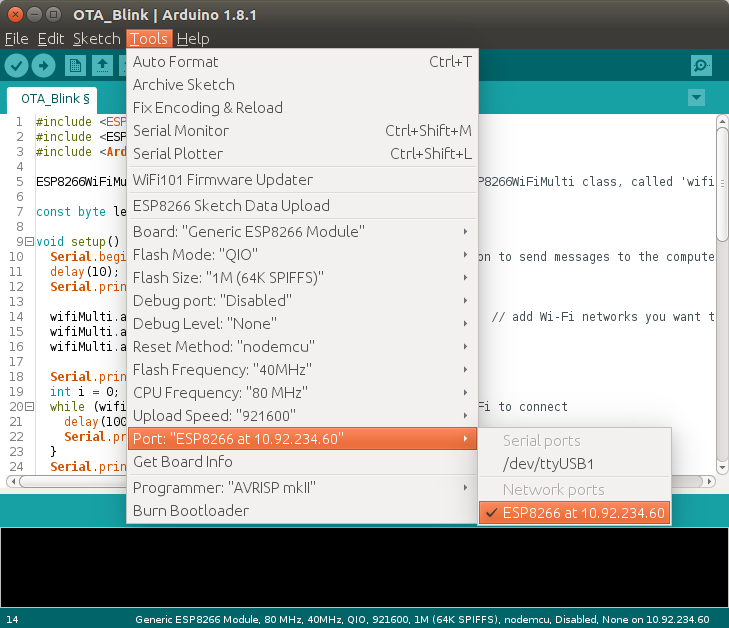Screen dimensions: 729x628
Task: Click the Verify checkmark toolbar icon
Action: tap(16, 66)
